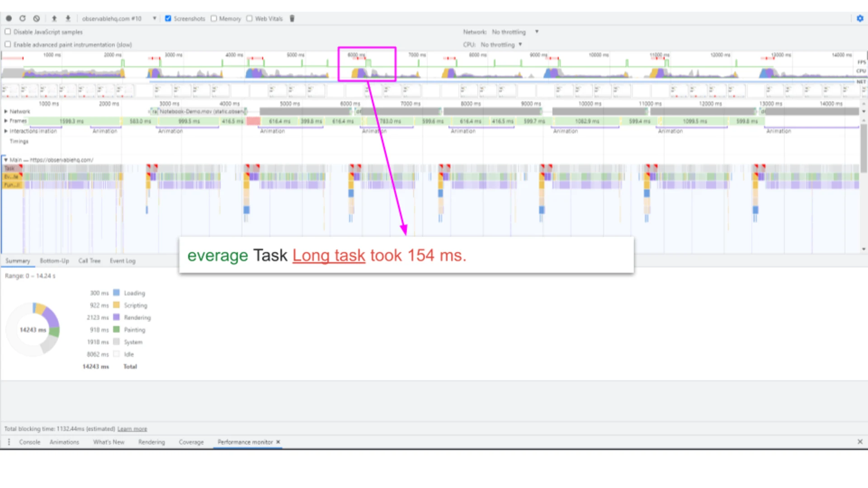Image resolution: width=868 pixels, height=488 pixels.
Task: Click the trash can Collect garbage icon
Action: click(x=292, y=19)
